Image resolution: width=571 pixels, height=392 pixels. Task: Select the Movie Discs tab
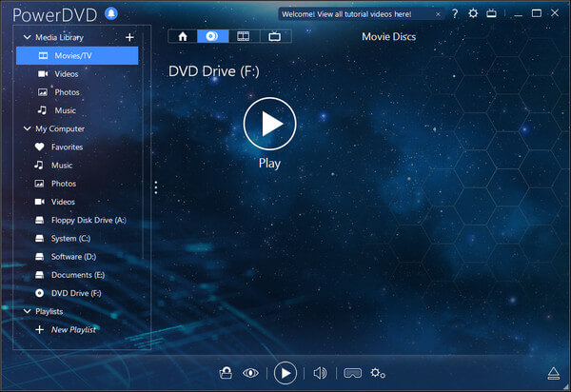212,36
